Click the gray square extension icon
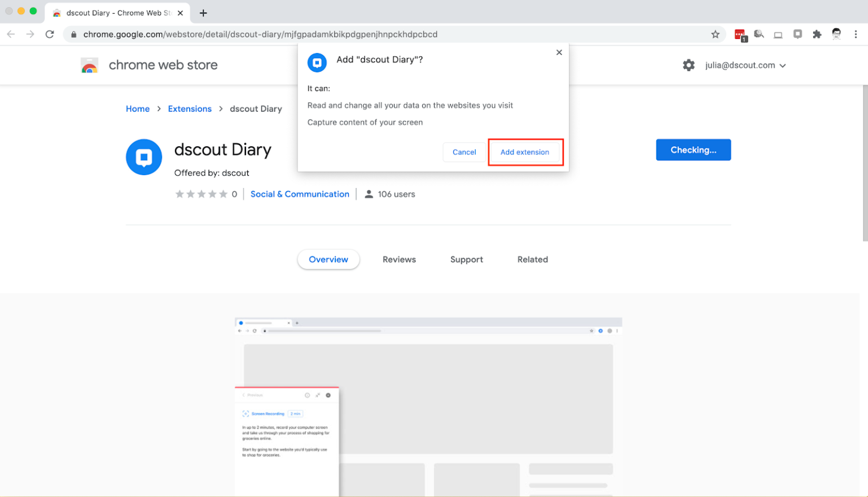 click(797, 34)
